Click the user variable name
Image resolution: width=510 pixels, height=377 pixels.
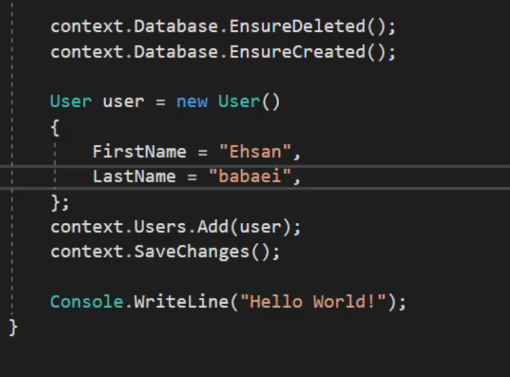point(123,101)
